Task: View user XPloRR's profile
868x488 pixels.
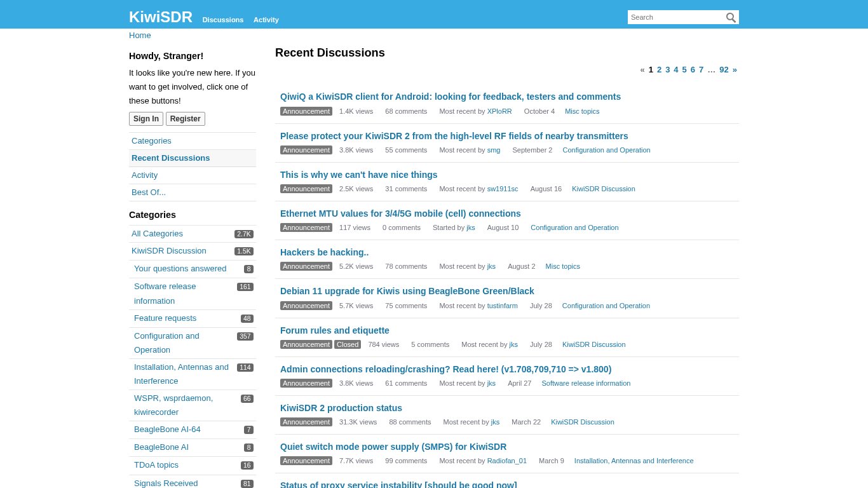Action: (x=499, y=111)
